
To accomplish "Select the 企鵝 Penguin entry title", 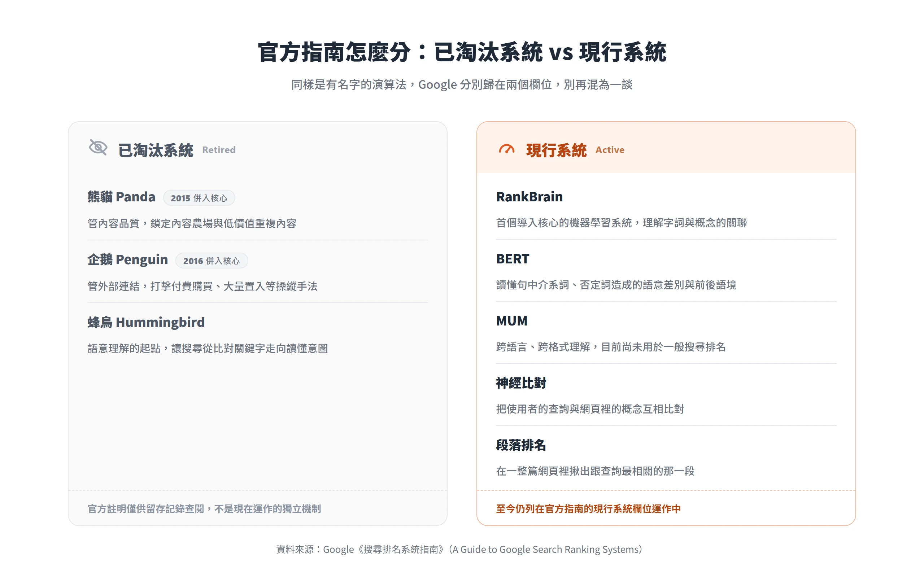I will click(128, 259).
